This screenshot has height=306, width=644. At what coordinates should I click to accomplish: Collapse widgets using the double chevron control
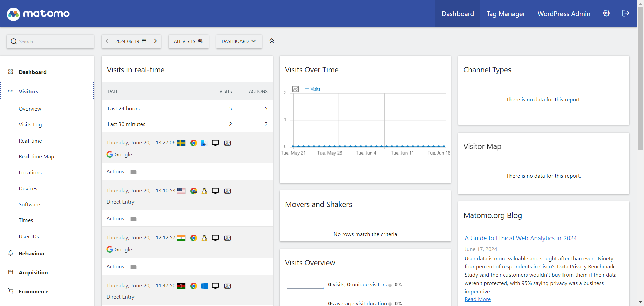pos(272,41)
